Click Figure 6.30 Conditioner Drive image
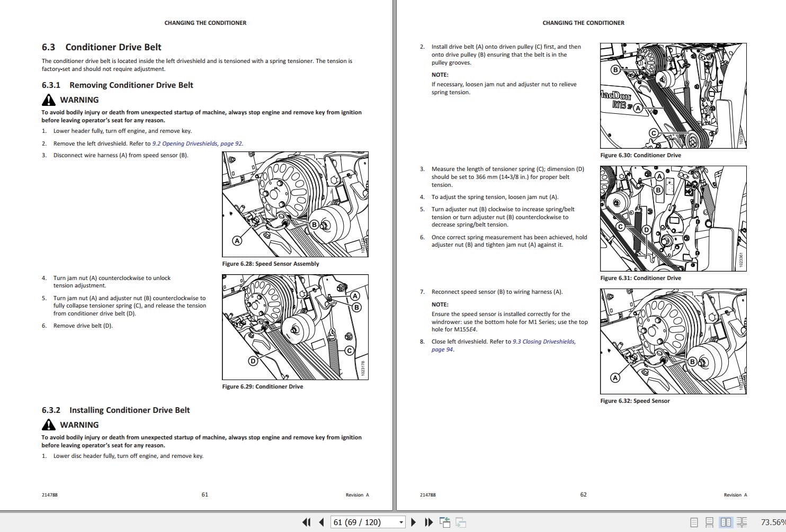Image resolution: width=786 pixels, height=532 pixels. (x=673, y=96)
